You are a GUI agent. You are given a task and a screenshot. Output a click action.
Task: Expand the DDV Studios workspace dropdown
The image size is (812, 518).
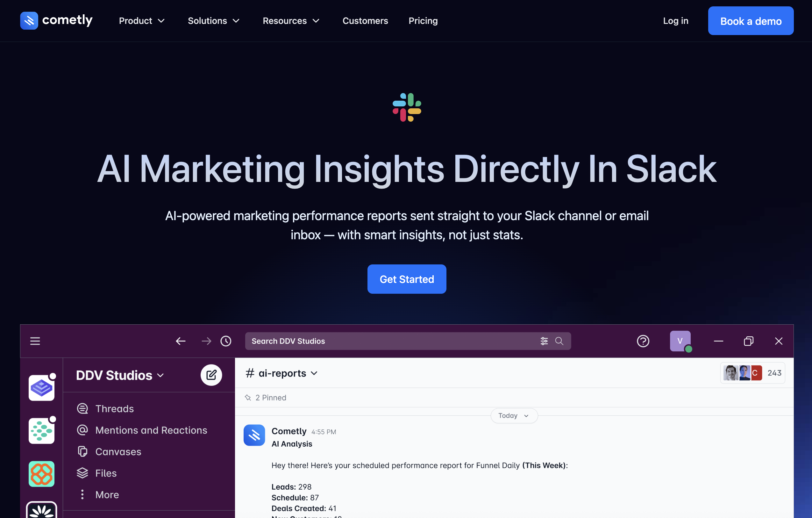coord(120,375)
